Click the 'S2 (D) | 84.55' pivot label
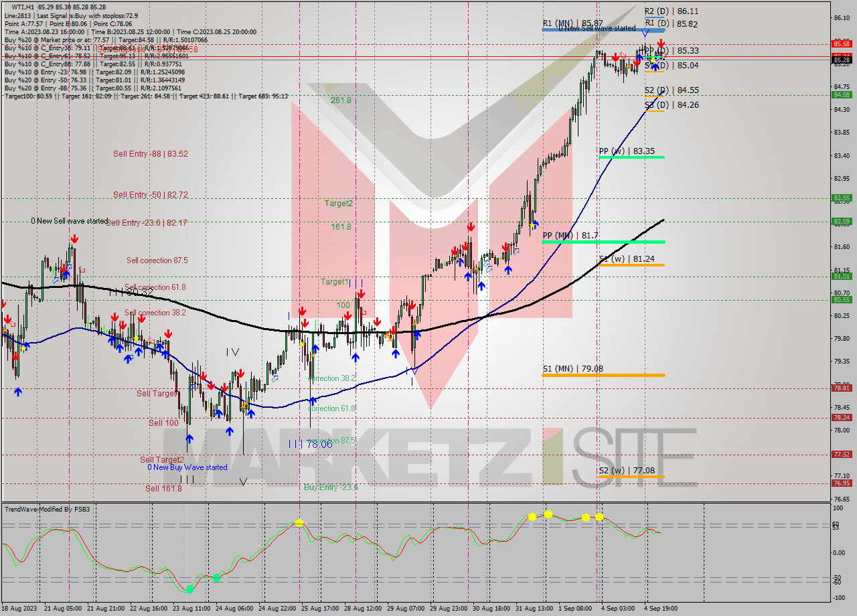The image size is (857, 616). (x=671, y=90)
